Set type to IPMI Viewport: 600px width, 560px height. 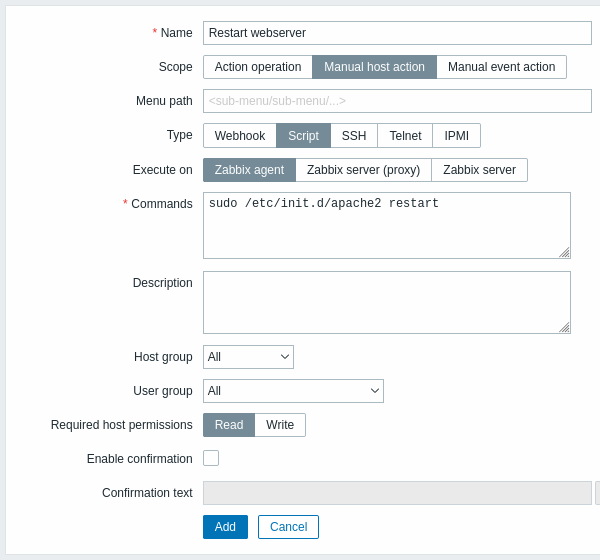tap(457, 136)
